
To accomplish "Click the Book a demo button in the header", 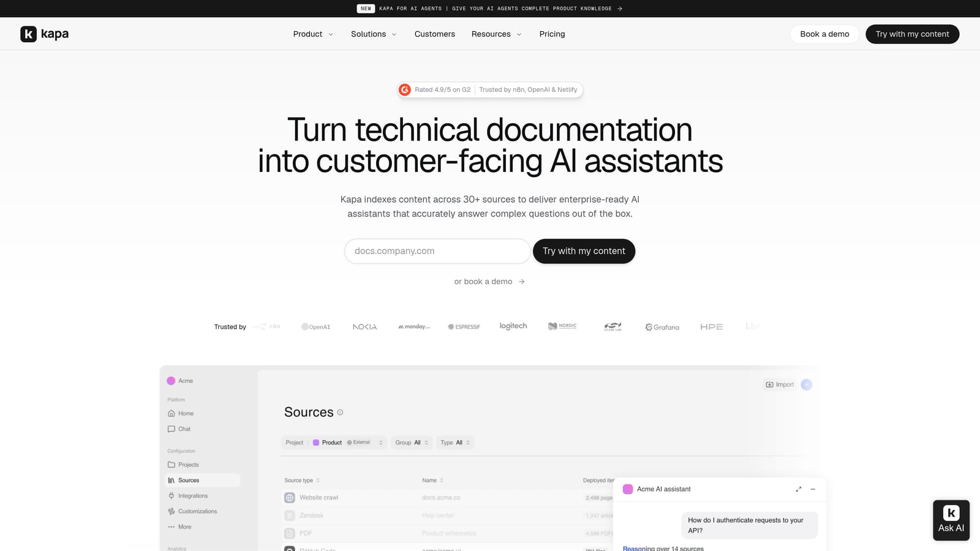I will (x=824, y=34).
